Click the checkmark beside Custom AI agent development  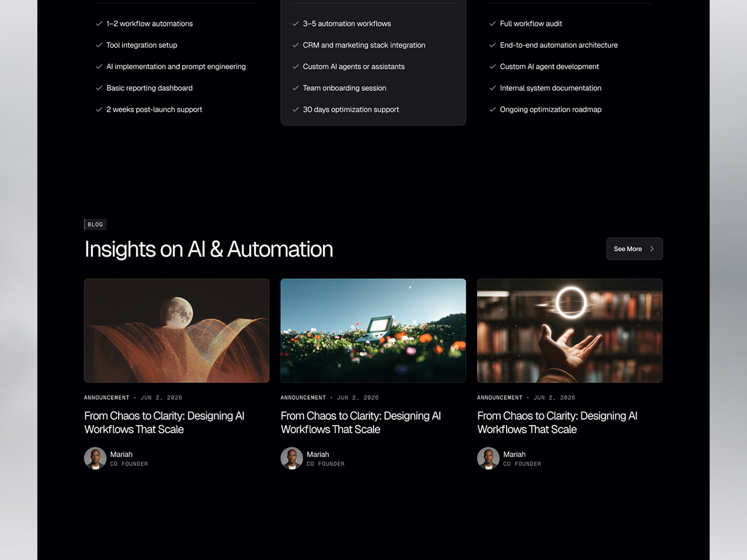point(492,67)
